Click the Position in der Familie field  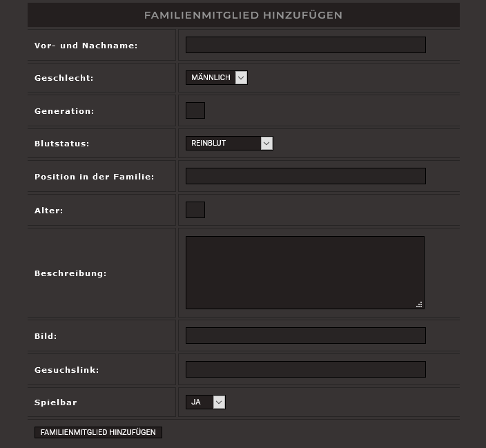pyautogui.click(x=305, y=176)
